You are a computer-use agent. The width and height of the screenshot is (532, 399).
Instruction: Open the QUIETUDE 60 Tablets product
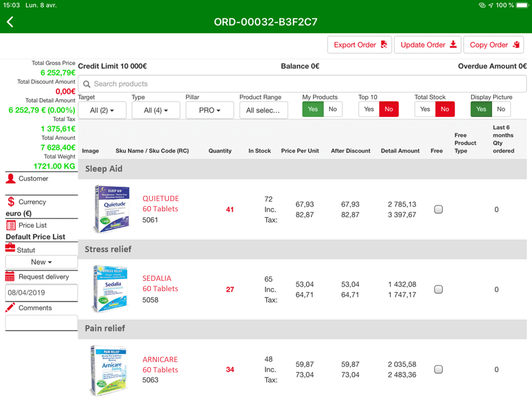point(160,204)
